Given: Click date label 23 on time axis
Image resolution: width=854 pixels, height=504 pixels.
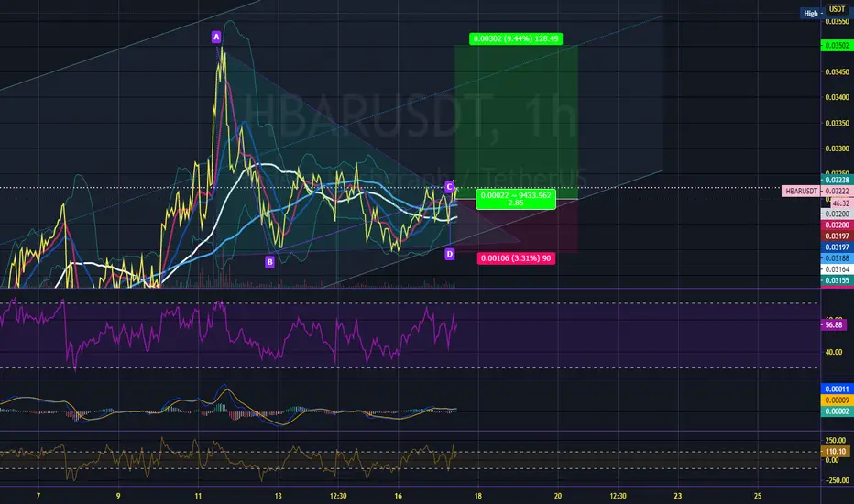Looking at the screenshot, I should 677,496.
